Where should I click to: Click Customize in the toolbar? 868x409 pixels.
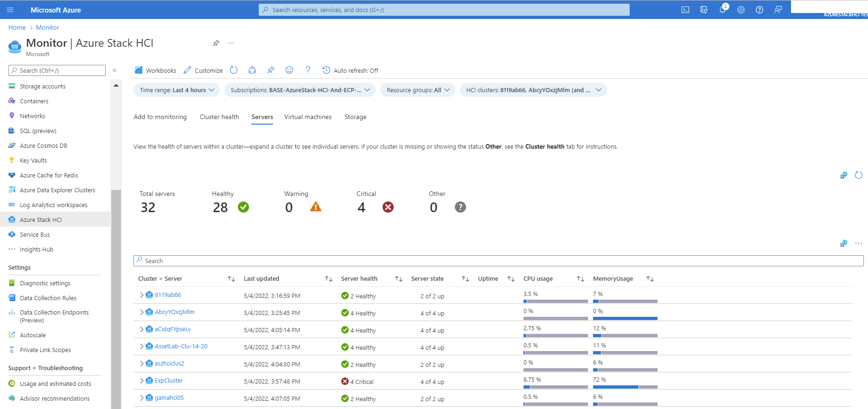point(203,70)
